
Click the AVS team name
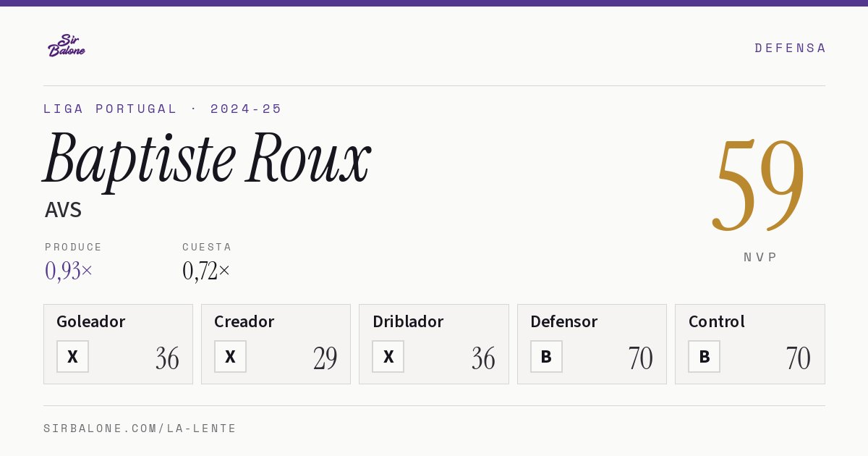63,210
